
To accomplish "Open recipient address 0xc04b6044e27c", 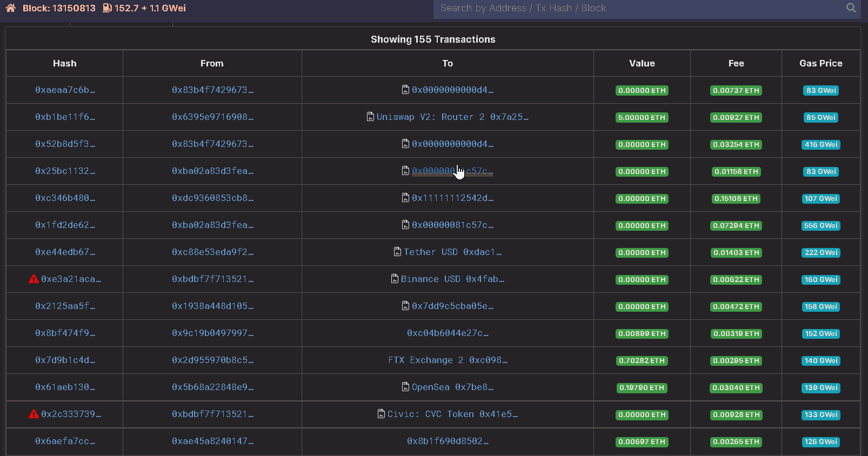I will [x=448, y=333].
